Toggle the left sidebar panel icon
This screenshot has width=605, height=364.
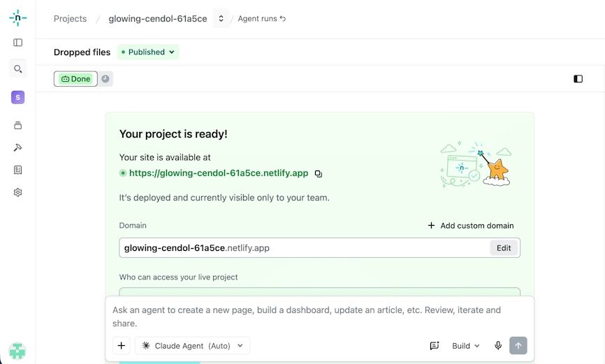click(17, 43)
